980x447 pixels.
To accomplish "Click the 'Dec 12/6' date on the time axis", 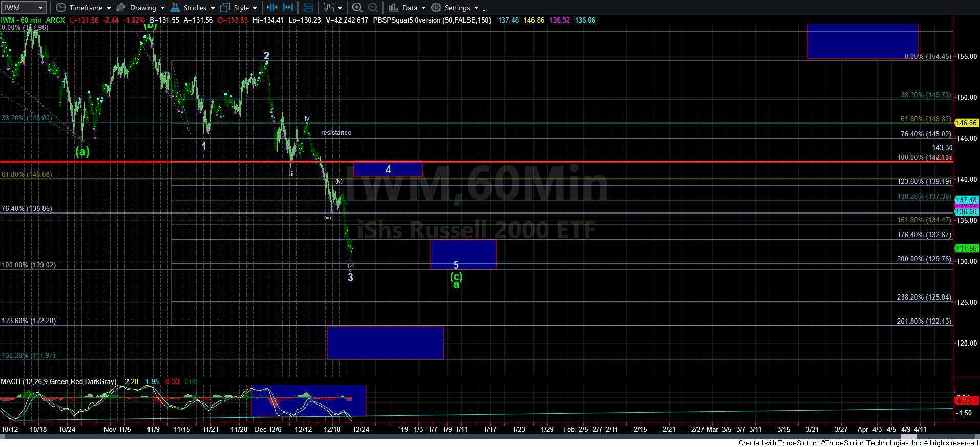I will click(268, 429).
